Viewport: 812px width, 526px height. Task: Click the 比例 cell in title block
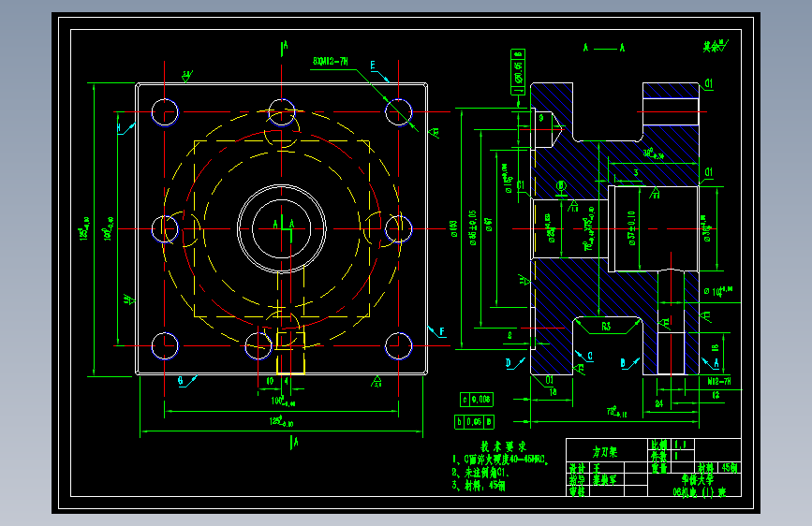point(659,445)
